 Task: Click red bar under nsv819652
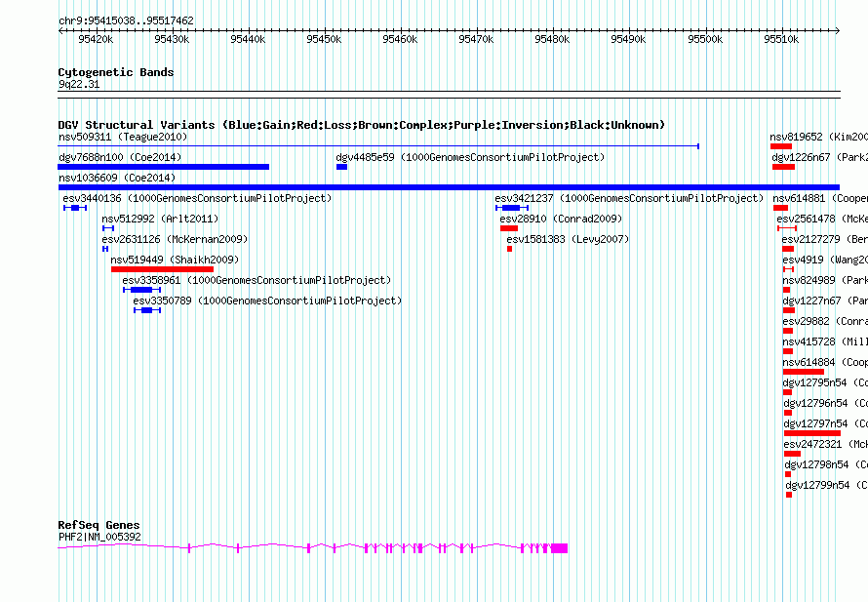(781, 146)
